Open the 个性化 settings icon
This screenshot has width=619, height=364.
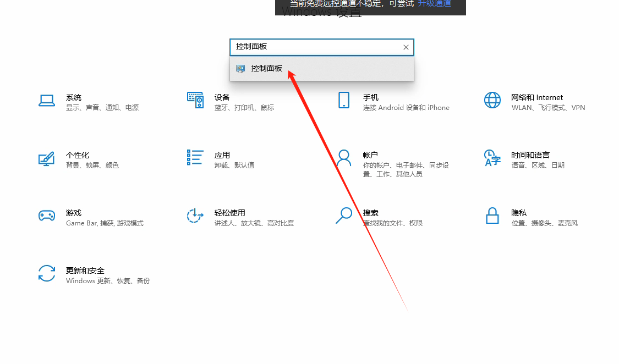47,158
